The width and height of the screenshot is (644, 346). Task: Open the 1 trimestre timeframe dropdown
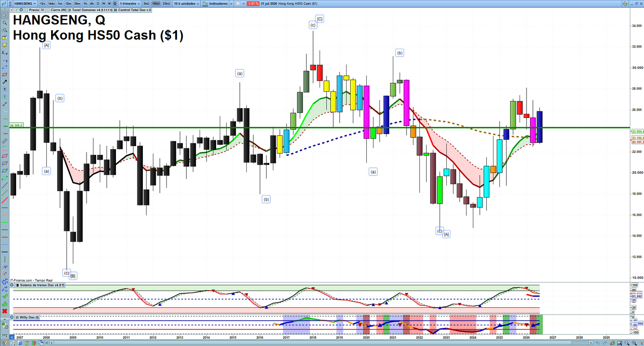click(130, 4)
